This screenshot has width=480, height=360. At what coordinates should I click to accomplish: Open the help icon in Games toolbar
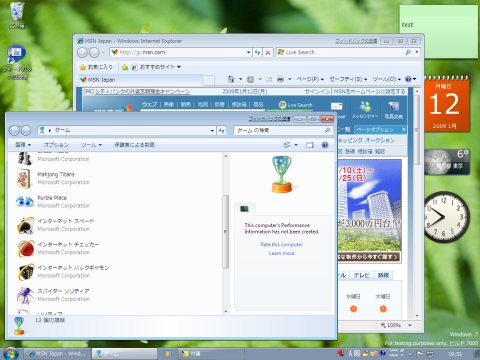325,145
